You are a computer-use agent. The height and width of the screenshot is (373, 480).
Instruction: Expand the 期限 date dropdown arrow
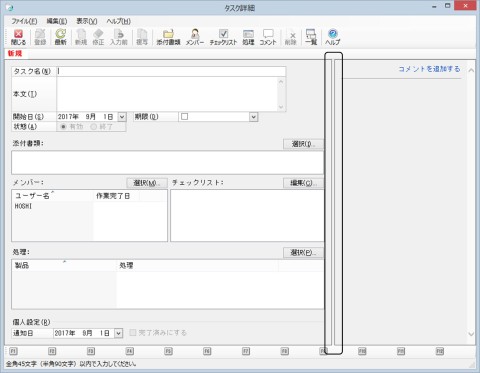click(x=254, y=117)
